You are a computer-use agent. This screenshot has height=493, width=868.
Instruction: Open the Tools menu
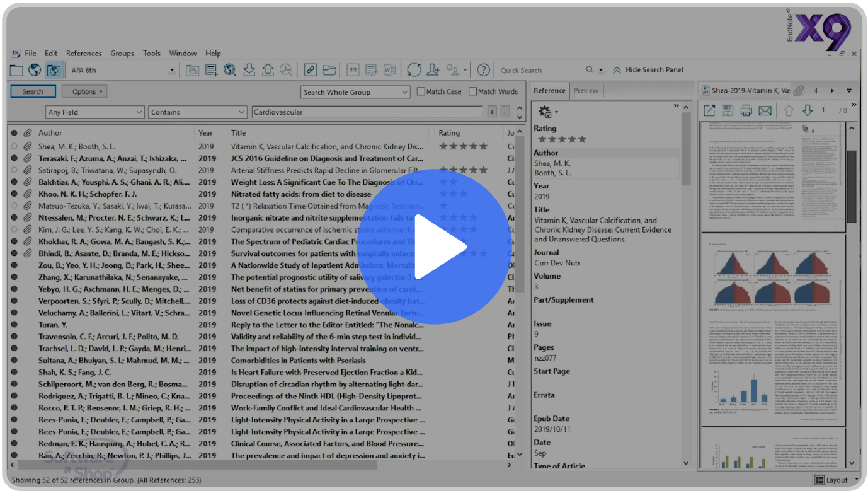coord(152,54)
